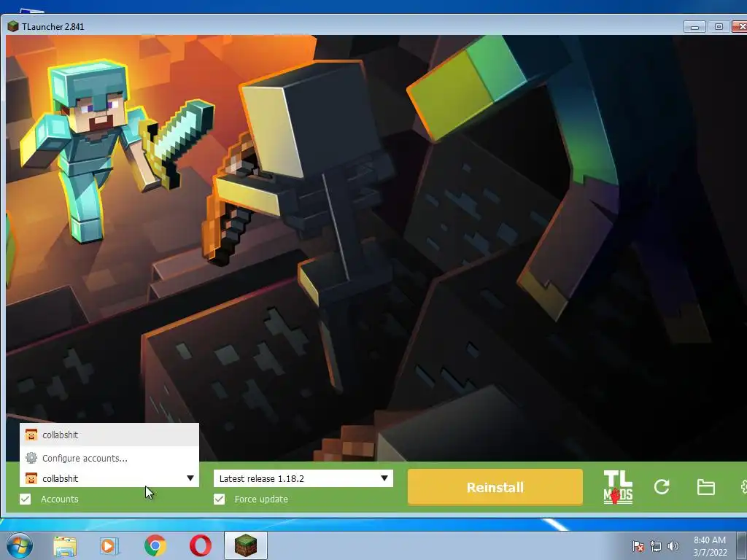The image size is (747, 560).
Task: Click the Accounts label text
Action: click(x=60, y=499)
